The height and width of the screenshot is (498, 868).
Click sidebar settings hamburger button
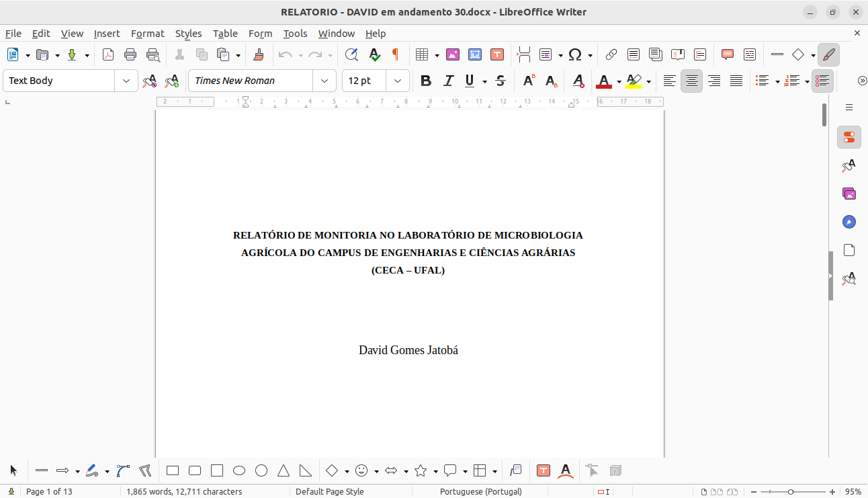(x=849, y=108)
